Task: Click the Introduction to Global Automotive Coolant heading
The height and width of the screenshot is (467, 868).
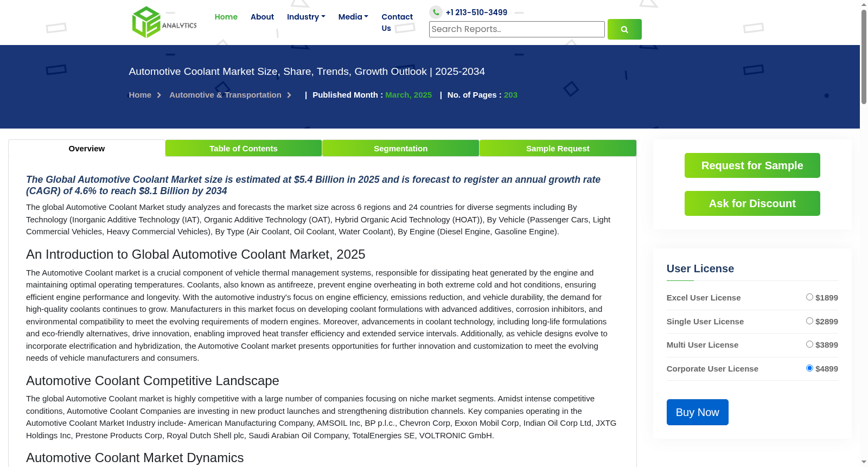Action: tap(196, 254)
